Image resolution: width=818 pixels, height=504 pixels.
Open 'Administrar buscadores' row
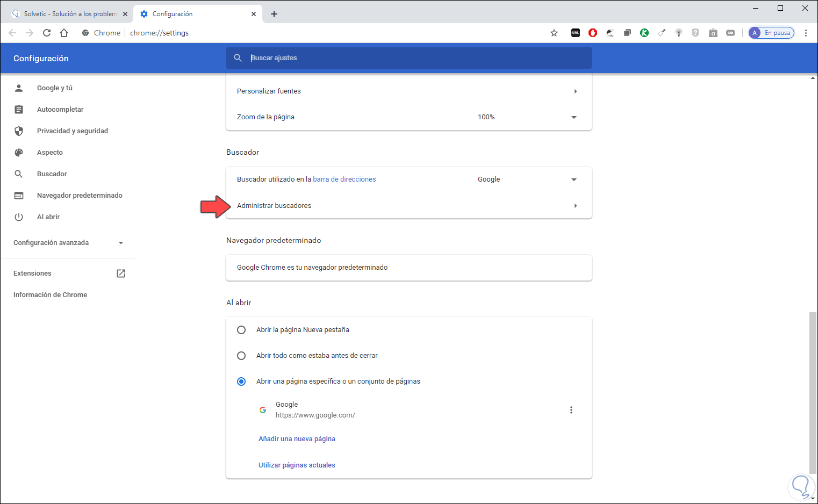[408, 206]
